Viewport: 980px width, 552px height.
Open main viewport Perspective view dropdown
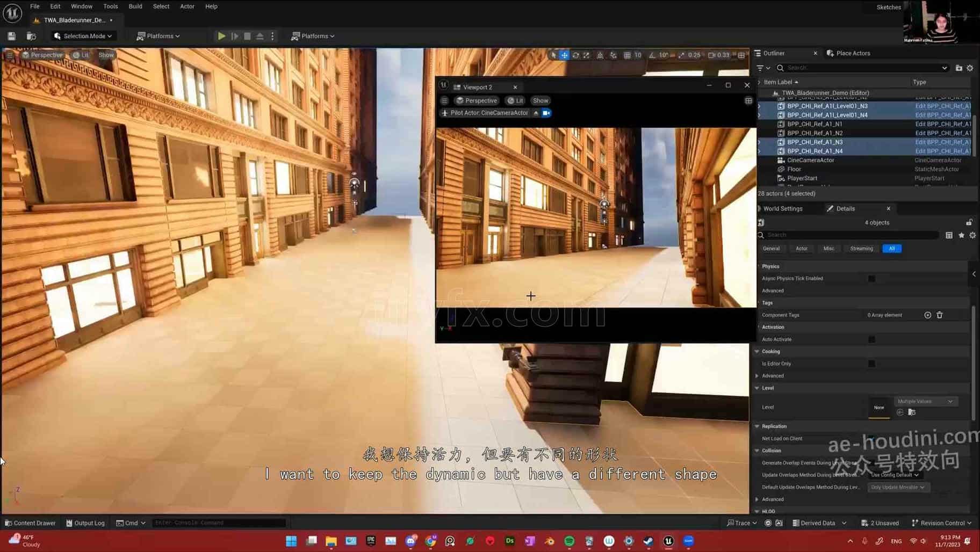[42, 55]
